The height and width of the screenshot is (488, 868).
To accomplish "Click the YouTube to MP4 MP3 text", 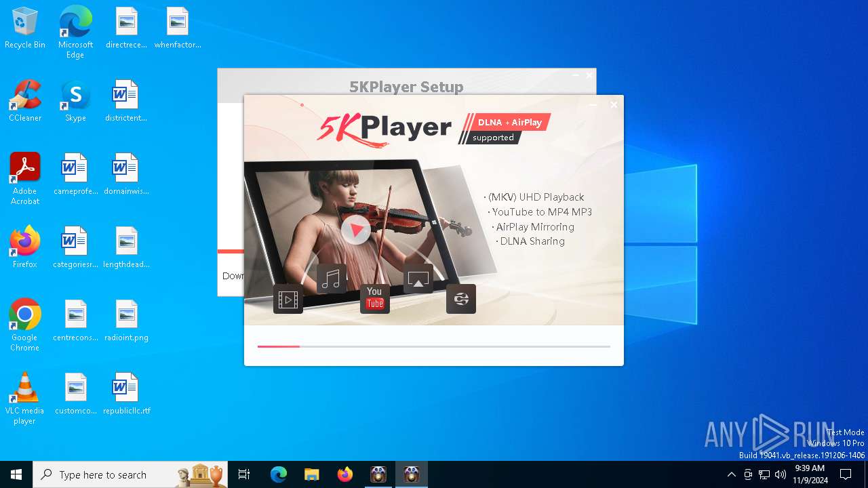I will [x=542, y=212].
